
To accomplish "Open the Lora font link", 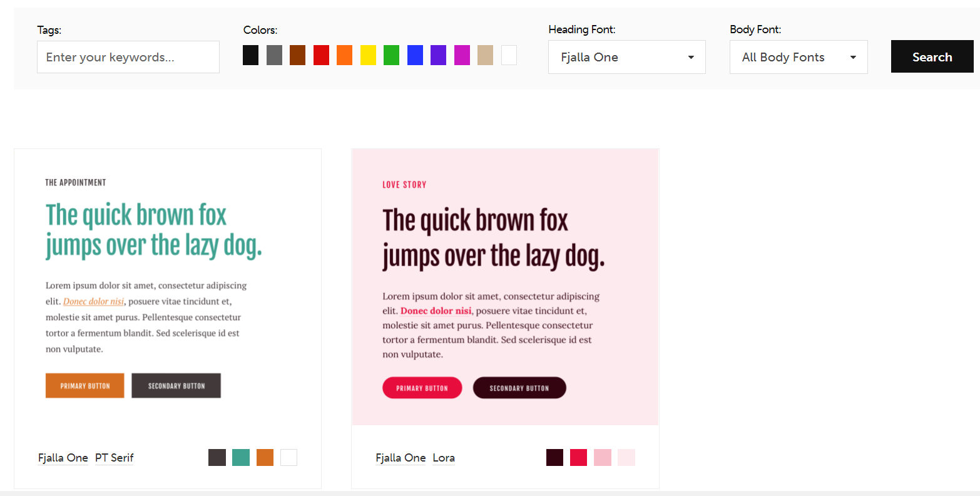I will (x=443, y=458).
